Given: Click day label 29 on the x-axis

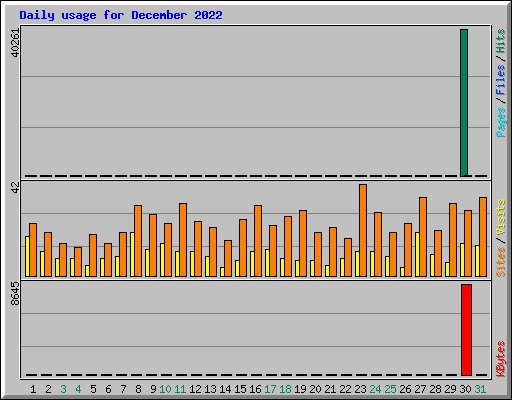Looking at the screenshot, I should [x=450, y=389].
